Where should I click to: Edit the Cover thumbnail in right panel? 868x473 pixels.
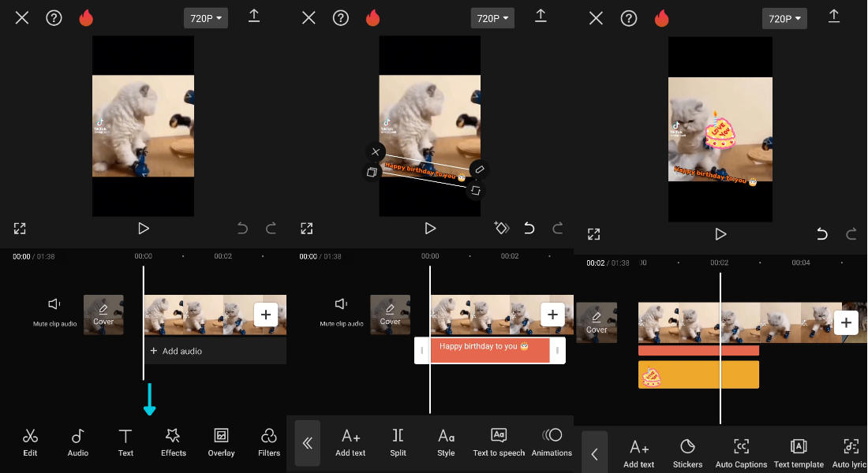click(x=597, y=322)
